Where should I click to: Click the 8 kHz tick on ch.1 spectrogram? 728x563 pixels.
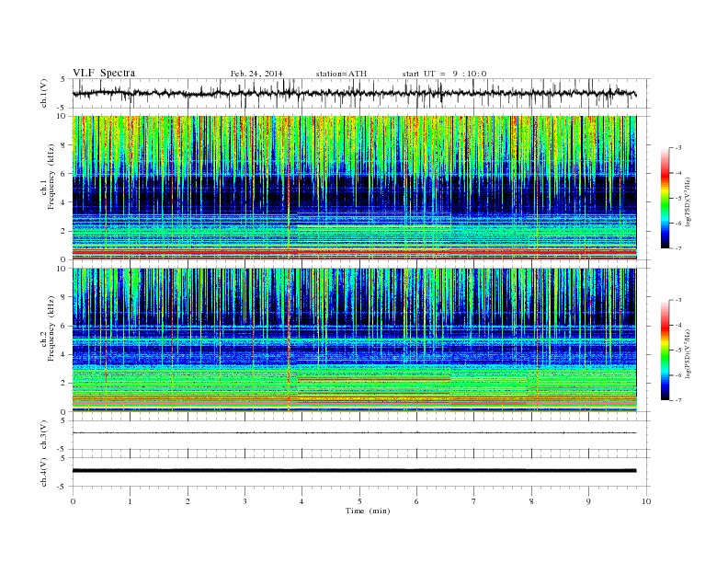click(x=64, y=145)
